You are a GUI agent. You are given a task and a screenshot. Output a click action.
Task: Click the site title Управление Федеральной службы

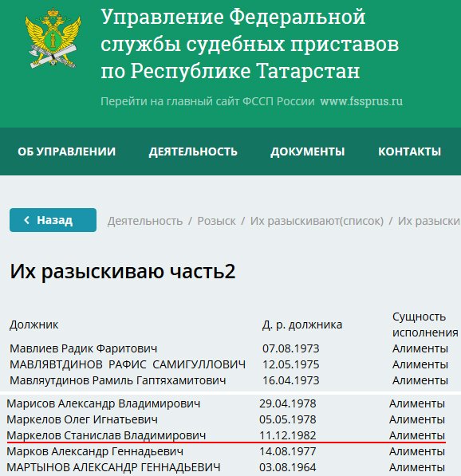(x=250, y=44)
